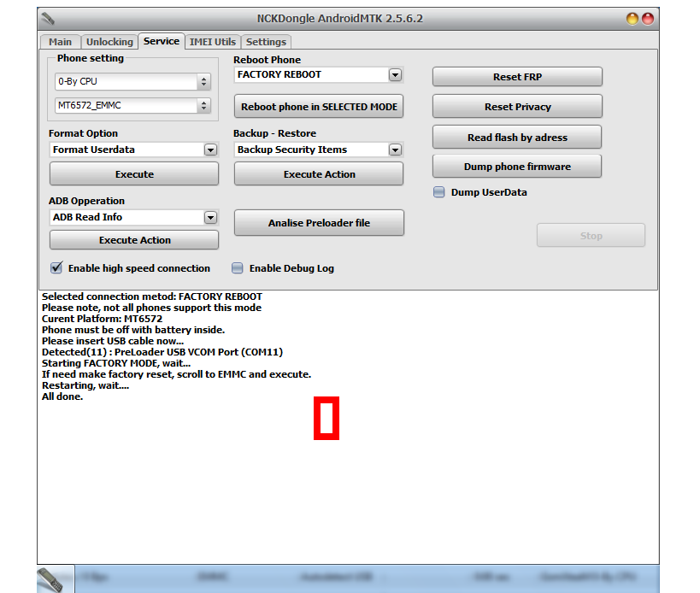The image size is (700, 593).
Task: Click log line 'Starting FACTORY MODE, wait...'
Action: 116,363
